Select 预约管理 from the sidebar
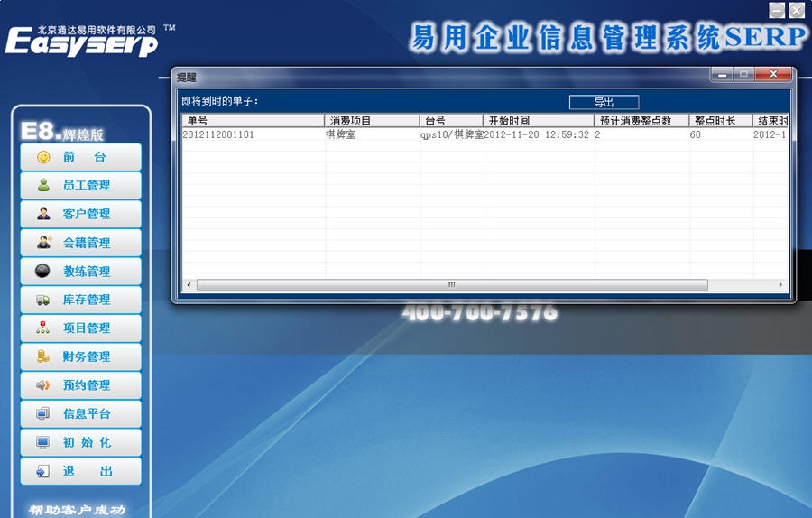The width and height of the screenshot is (812, 518). 81,384
